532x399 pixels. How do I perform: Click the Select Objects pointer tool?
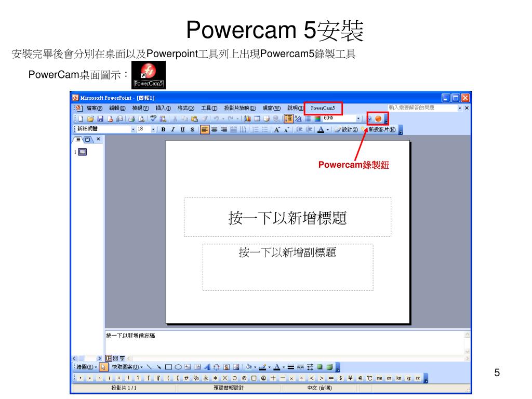point(103,367)
